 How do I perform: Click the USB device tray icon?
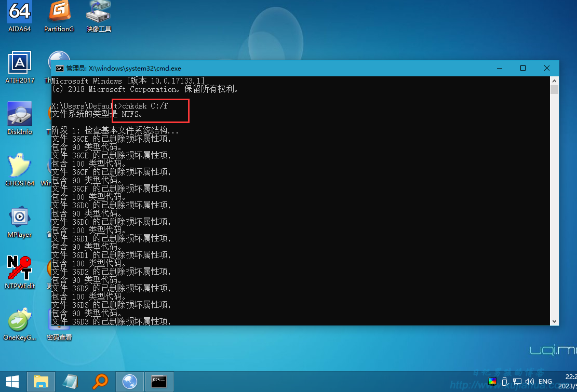(504, 382)
